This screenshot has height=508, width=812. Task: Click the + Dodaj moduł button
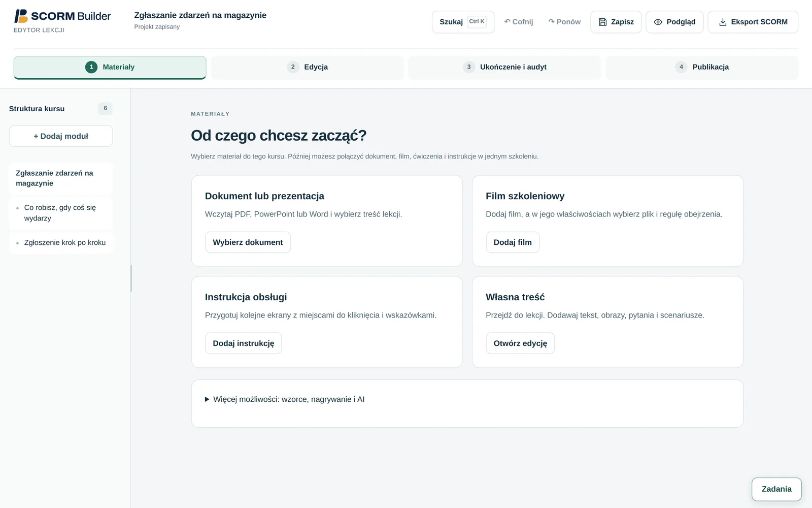(61, 136)
